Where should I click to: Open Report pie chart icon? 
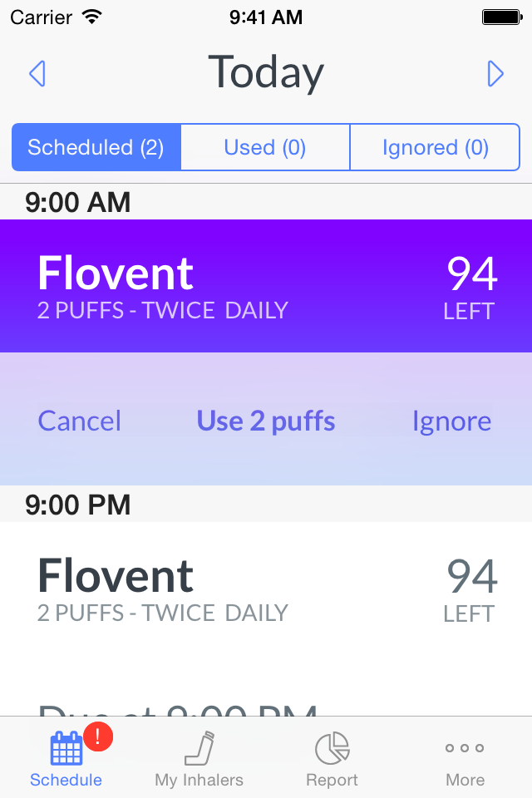click(332, 748)
